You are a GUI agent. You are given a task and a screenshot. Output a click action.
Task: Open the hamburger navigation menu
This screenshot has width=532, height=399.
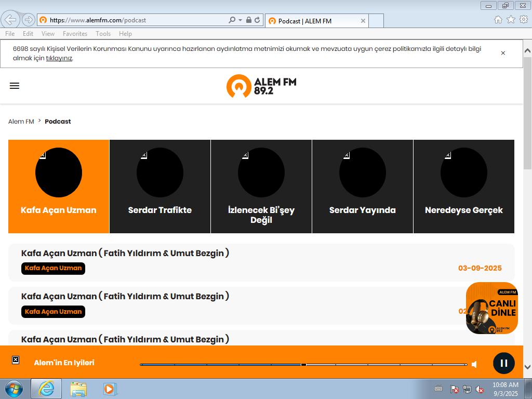pos(14,86)
